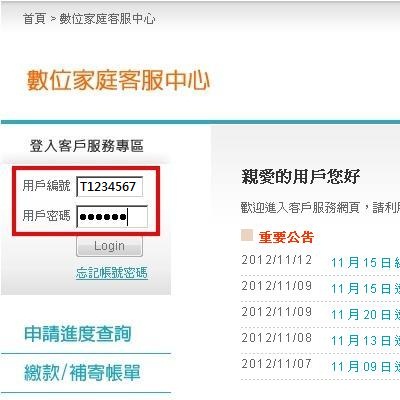
Task: Open 繳款/補寄帳單 menu item
Action: [82, 373]
